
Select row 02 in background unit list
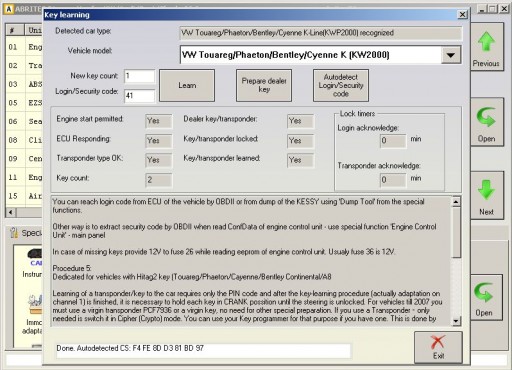(x=25, y=65)
